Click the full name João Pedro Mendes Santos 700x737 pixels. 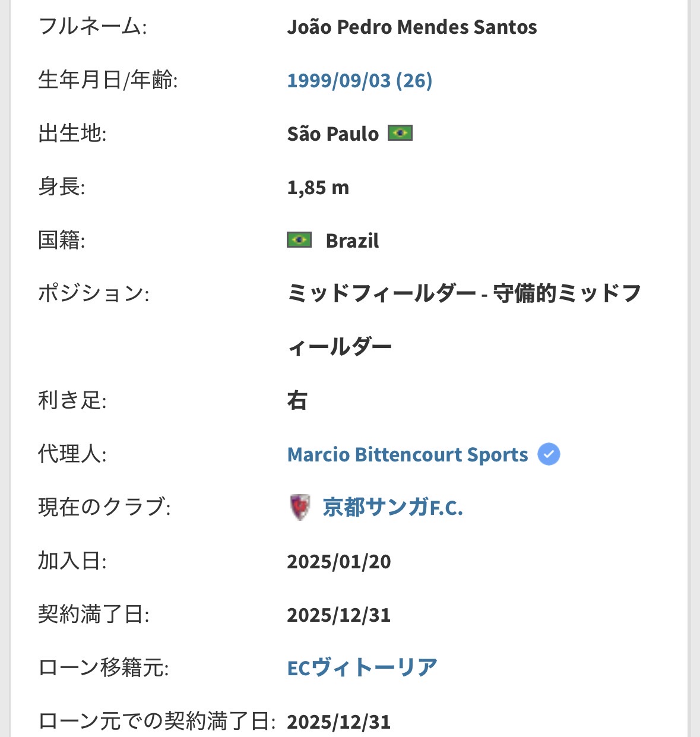(x=412, y=27)
